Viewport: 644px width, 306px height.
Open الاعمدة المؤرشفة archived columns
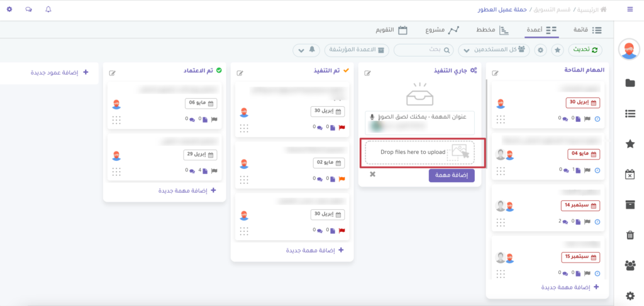pos(357,50)
